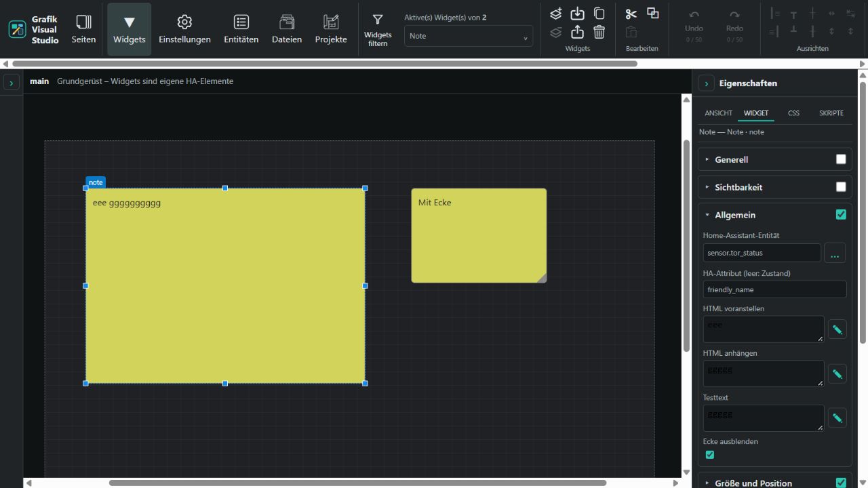Copy the selected widget

(x=599, y=14)
